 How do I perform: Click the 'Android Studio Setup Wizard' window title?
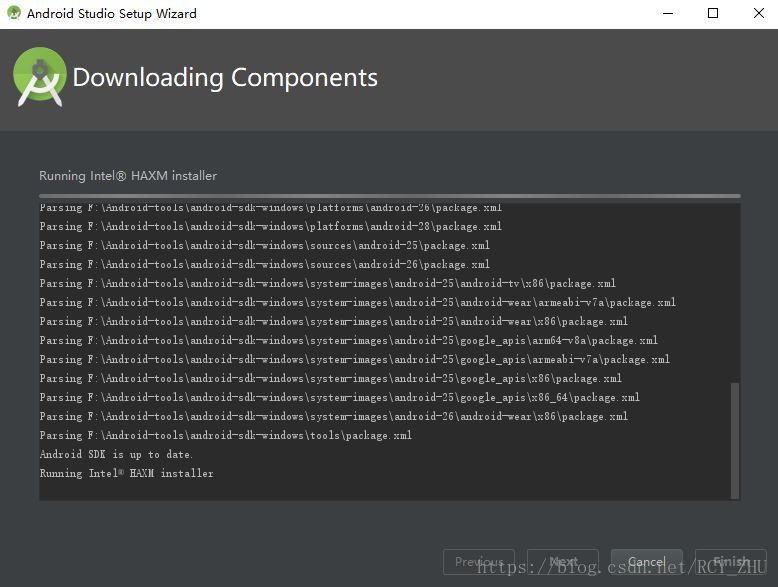pos(112,13)
